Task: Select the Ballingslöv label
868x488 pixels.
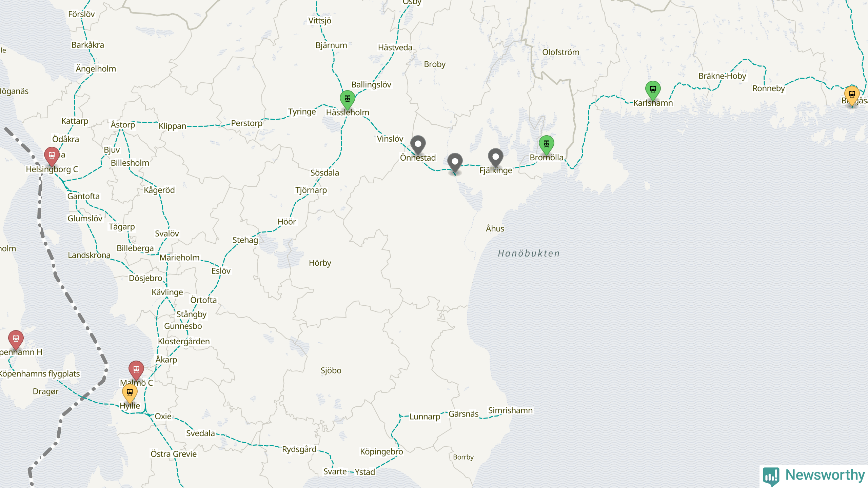Action: coord(371,85)
